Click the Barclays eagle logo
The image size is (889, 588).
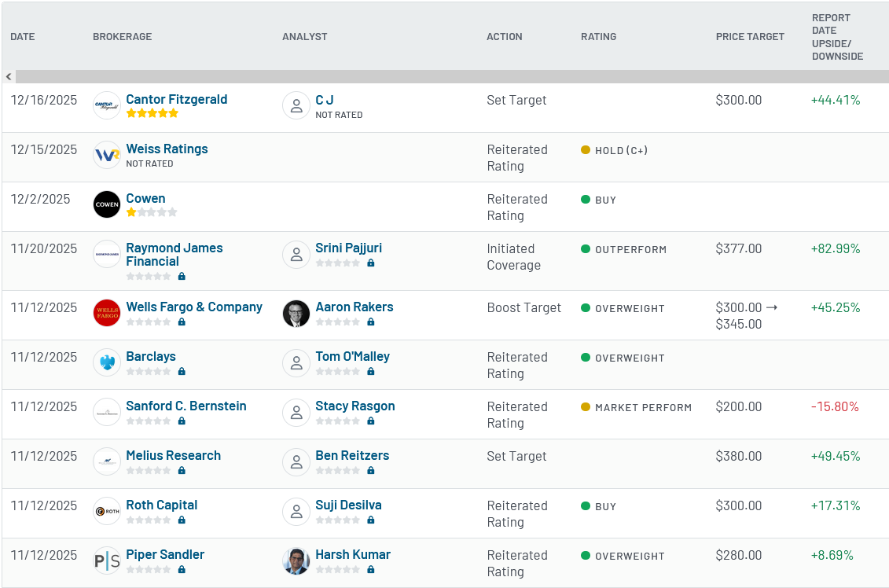coord(107,362)
